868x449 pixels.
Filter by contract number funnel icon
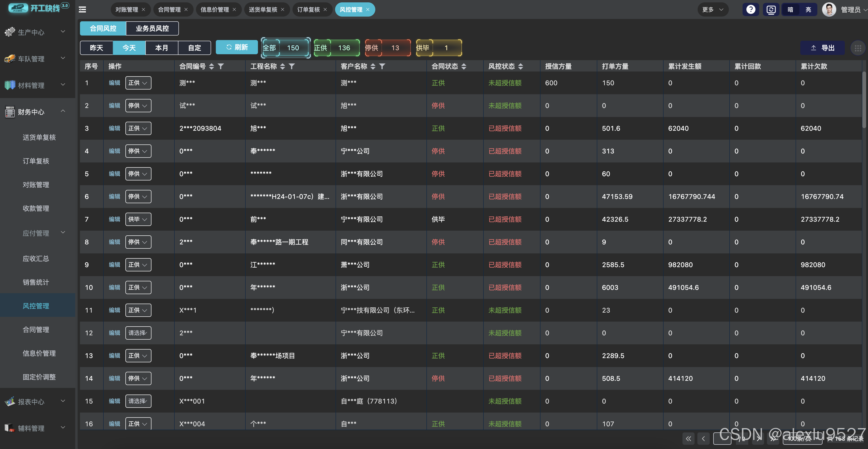221,66
